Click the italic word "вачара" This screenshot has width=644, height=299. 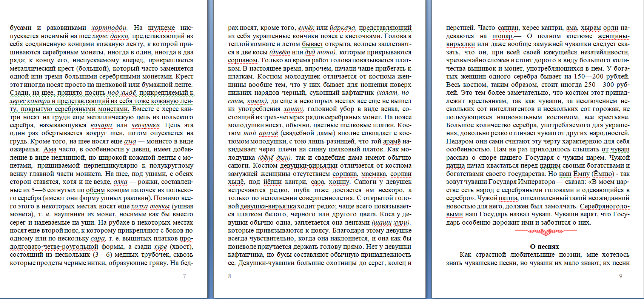click(101, 125)
